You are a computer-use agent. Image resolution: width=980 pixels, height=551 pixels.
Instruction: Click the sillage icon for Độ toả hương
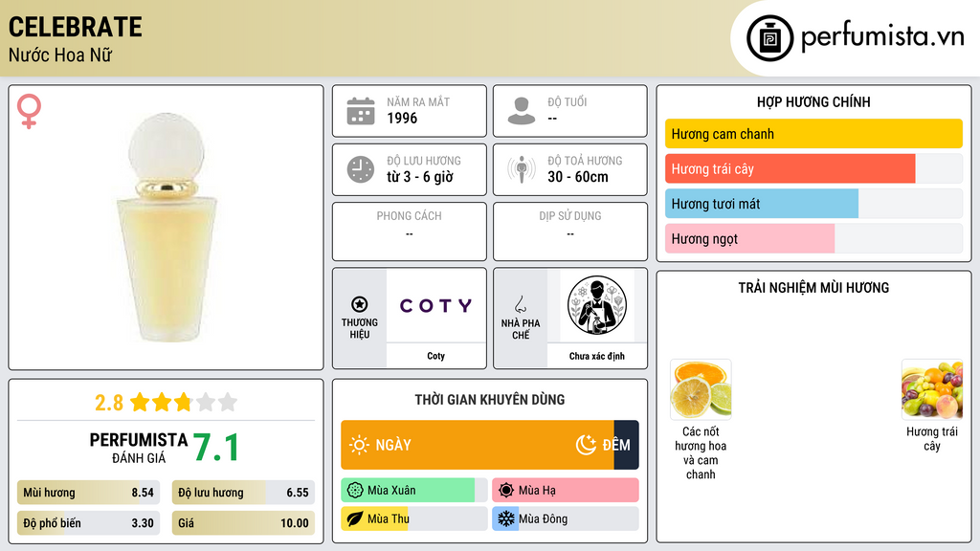coord(522,169)
